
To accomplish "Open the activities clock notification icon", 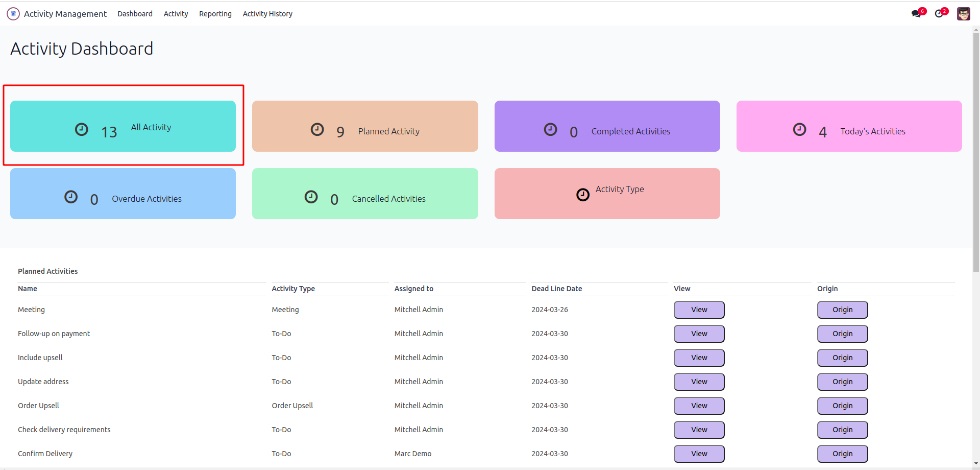I will pyautogui.click(x=939, y=14).
